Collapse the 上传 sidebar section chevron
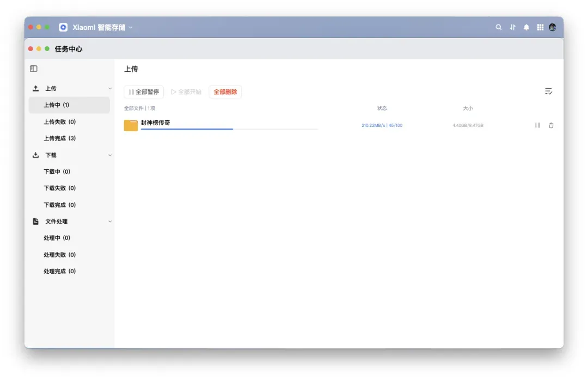 pyautogui.click(x=110, y=89)
